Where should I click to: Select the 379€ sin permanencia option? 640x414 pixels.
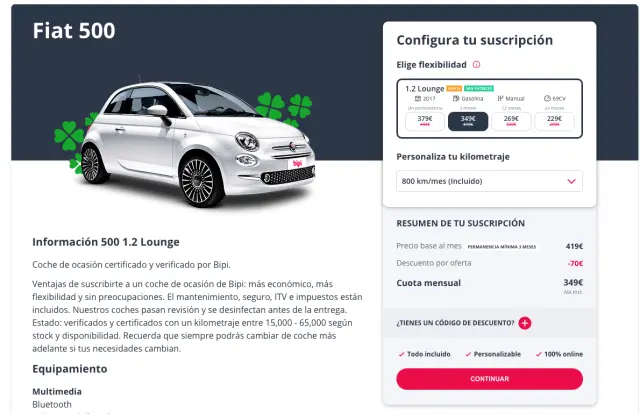[x=425, y=121]
